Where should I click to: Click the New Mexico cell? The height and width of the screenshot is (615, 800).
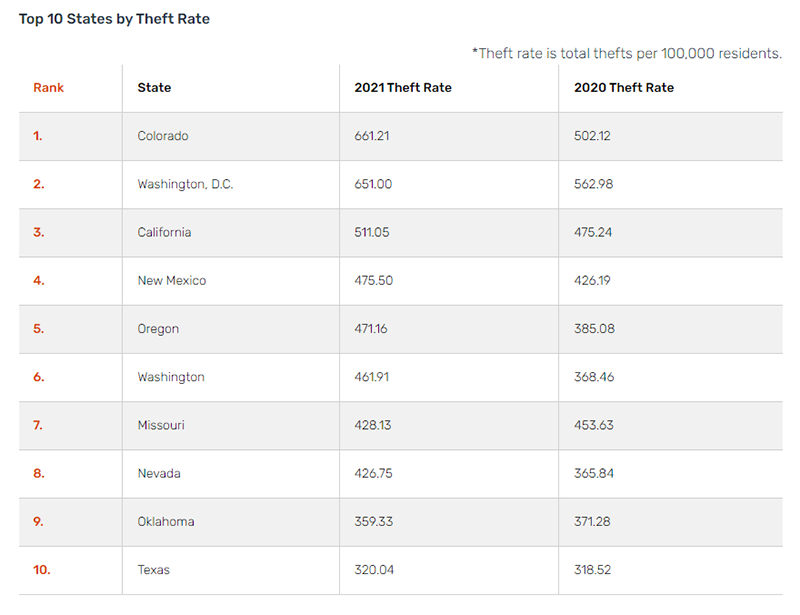pos(172,281)
